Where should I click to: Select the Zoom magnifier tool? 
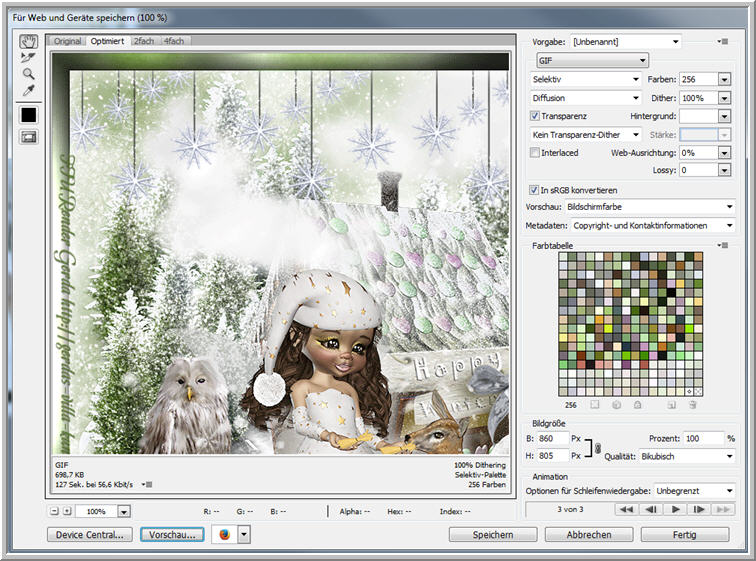point(28,74)
